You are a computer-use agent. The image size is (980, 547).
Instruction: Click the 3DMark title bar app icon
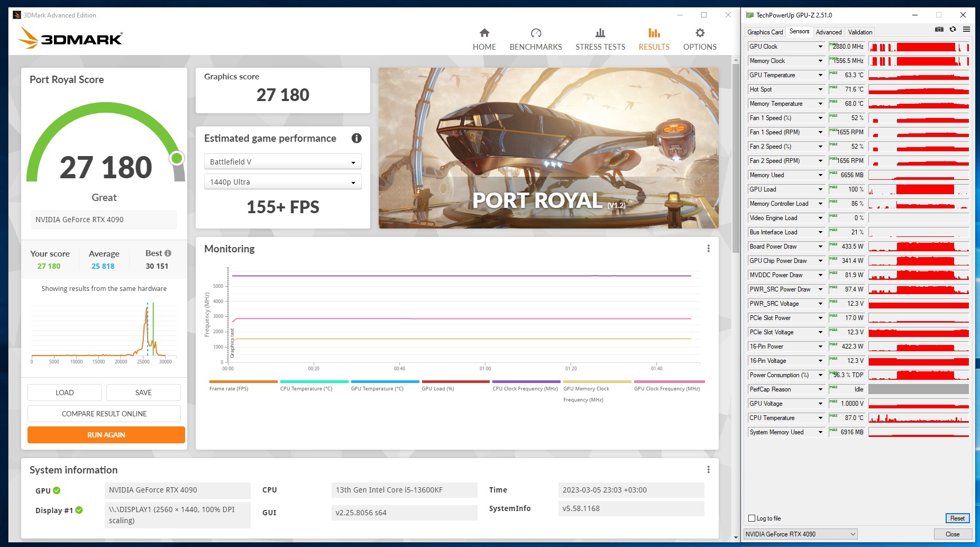coord(17,15)
